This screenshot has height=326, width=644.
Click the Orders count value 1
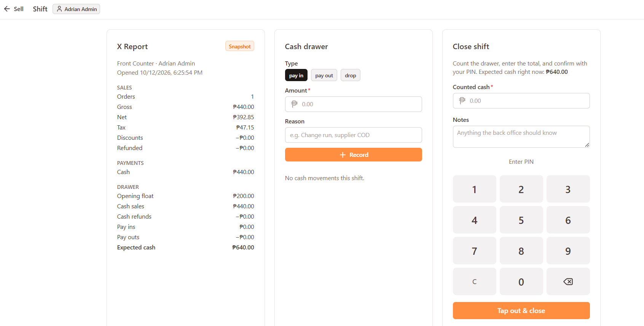point(252,97)
